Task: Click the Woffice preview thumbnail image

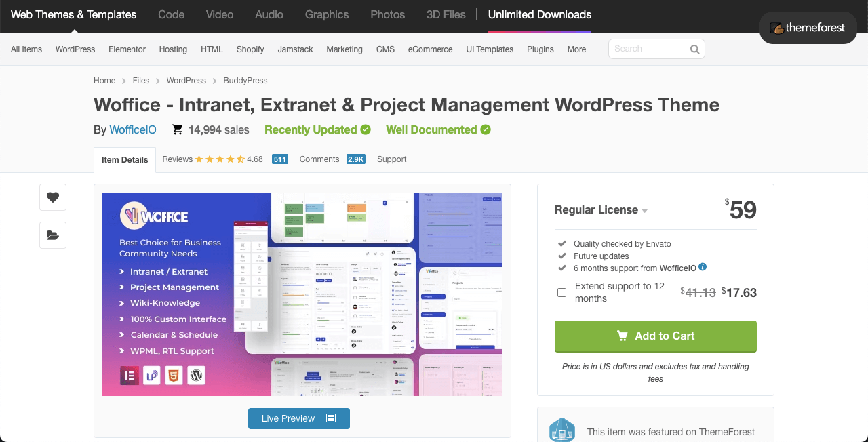Action: tap(302, 294)
